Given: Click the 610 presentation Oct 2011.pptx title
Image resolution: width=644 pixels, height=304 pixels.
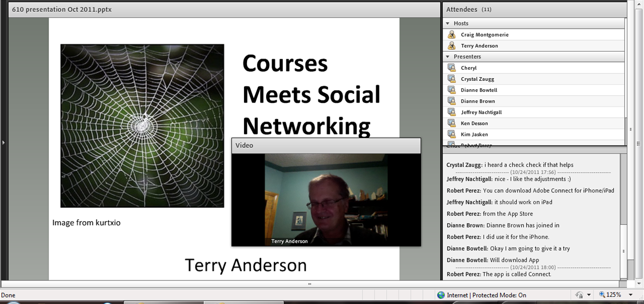Looking at the screenshot, I should [62, 9].
